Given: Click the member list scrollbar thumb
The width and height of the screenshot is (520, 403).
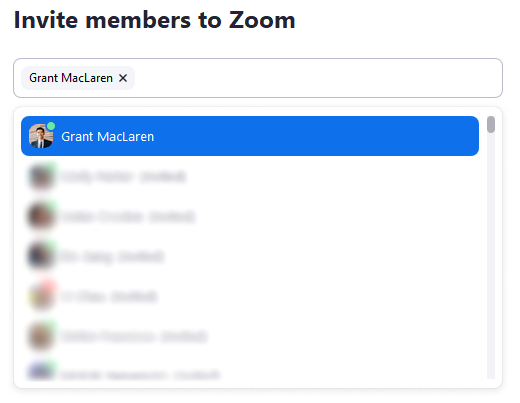Looking at the screenshot, I should click(491, 124).
